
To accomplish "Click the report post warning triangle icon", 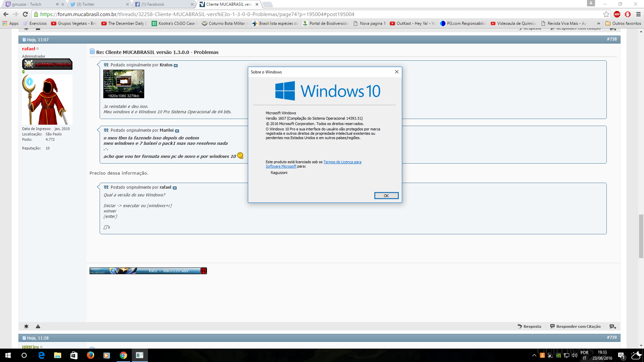I will click(x=38, y=326).
